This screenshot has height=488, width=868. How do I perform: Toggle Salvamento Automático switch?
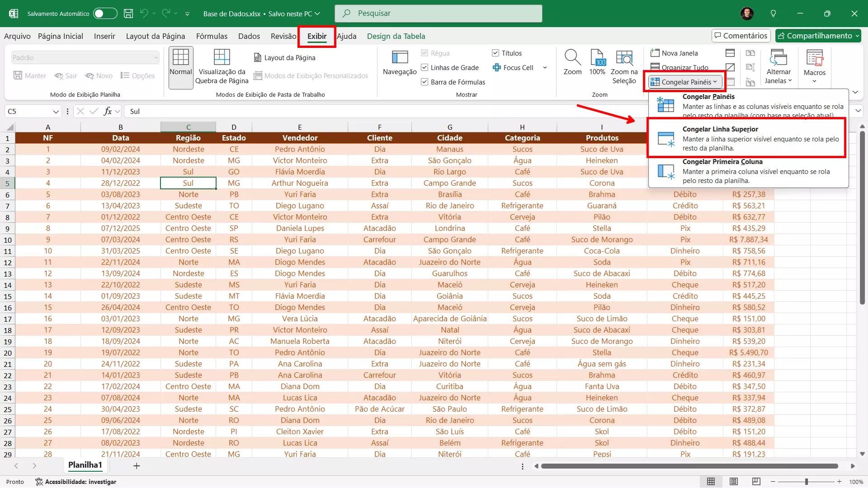105,14
